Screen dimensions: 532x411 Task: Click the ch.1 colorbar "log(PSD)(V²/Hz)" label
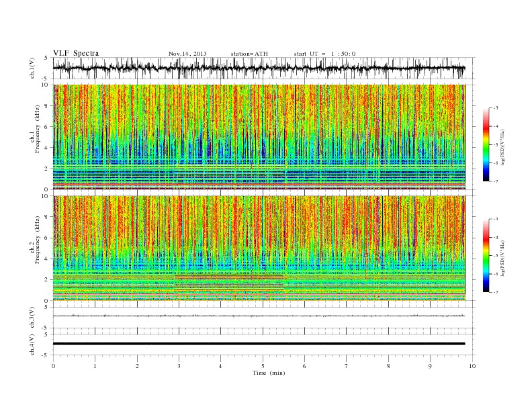point(504,147)
